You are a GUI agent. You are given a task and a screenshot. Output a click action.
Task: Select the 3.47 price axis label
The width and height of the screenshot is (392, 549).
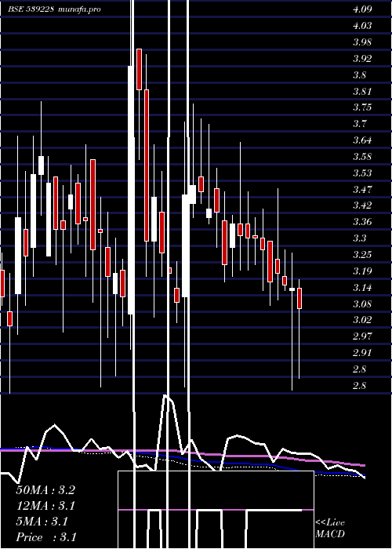(x=362, y=190)
